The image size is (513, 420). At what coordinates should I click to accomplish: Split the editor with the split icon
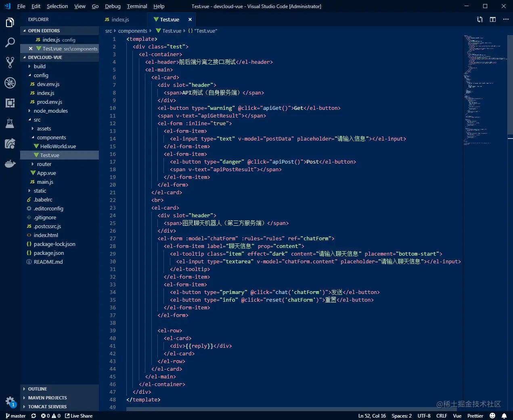(492, 19)
